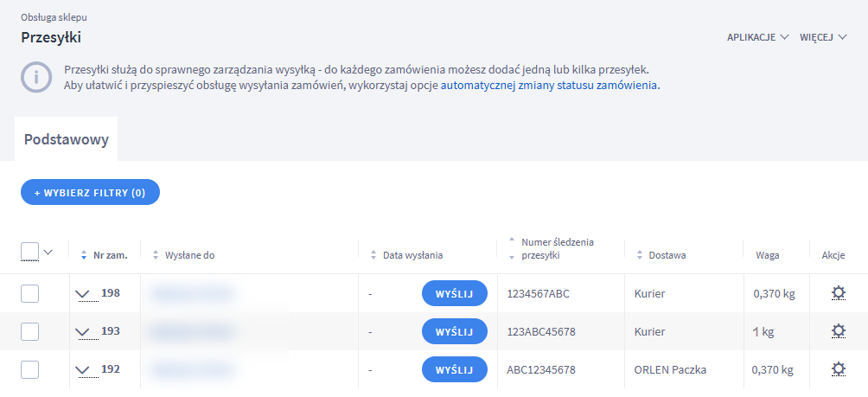Check the select-all checkbox in header

point(29,252)
